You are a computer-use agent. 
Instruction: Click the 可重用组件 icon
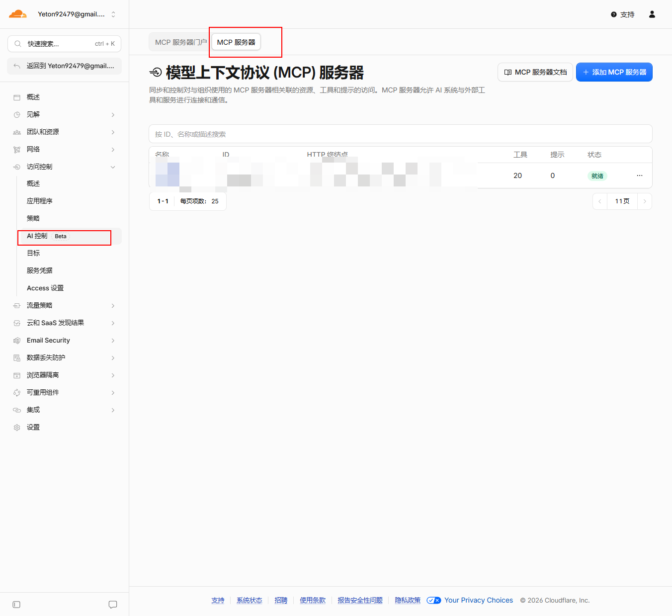point(17,393)
